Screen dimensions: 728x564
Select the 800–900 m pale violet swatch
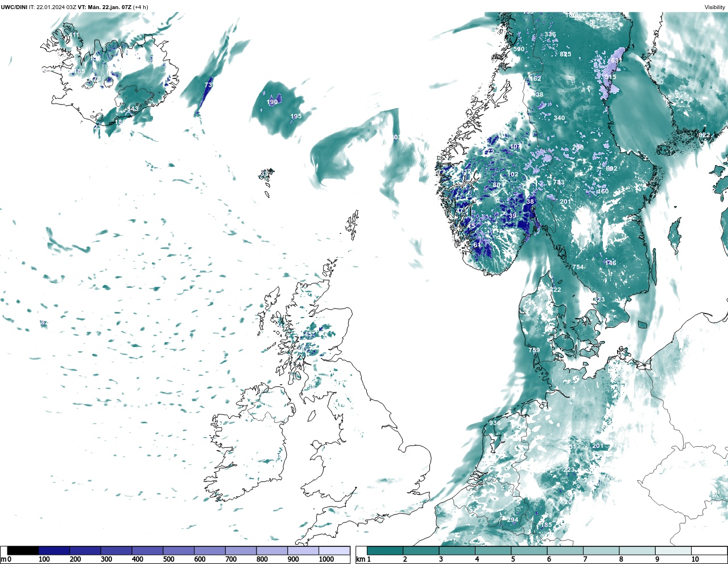(x=272, y=551)
